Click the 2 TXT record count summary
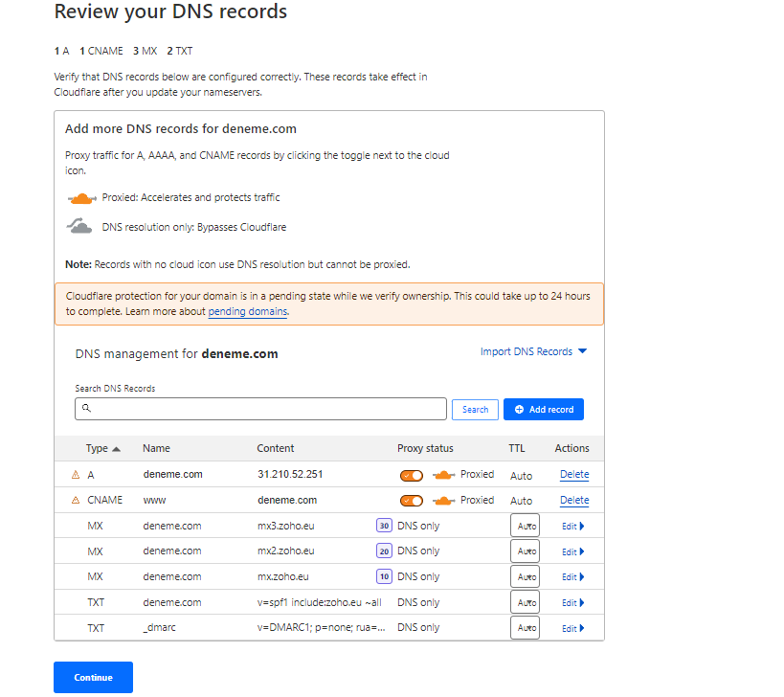The height and width of the screenshot is (697, 784). pyautogui.click(x=180, y=51)
